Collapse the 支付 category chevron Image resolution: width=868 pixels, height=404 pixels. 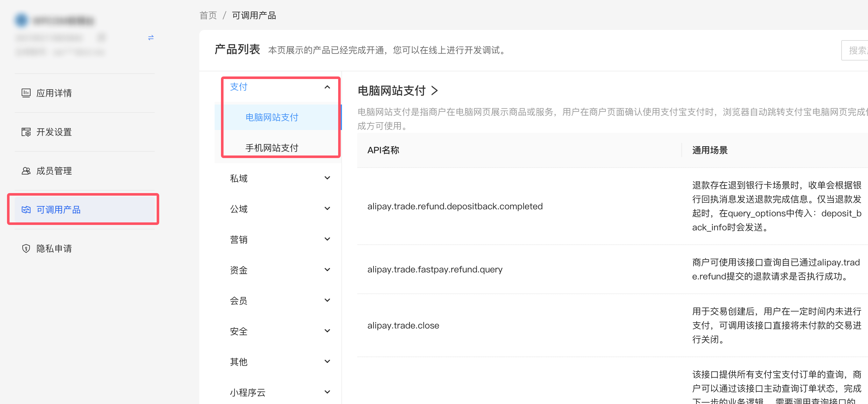327,87
